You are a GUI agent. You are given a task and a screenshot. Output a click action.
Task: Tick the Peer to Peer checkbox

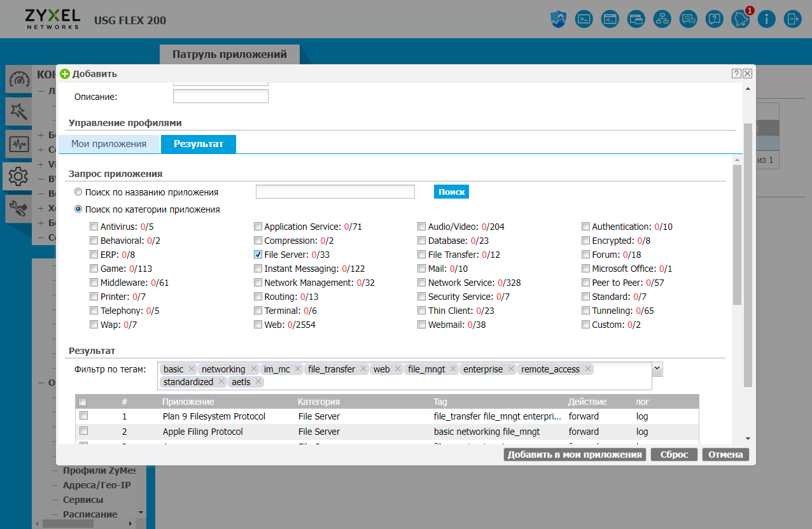(x=586, y=283)
